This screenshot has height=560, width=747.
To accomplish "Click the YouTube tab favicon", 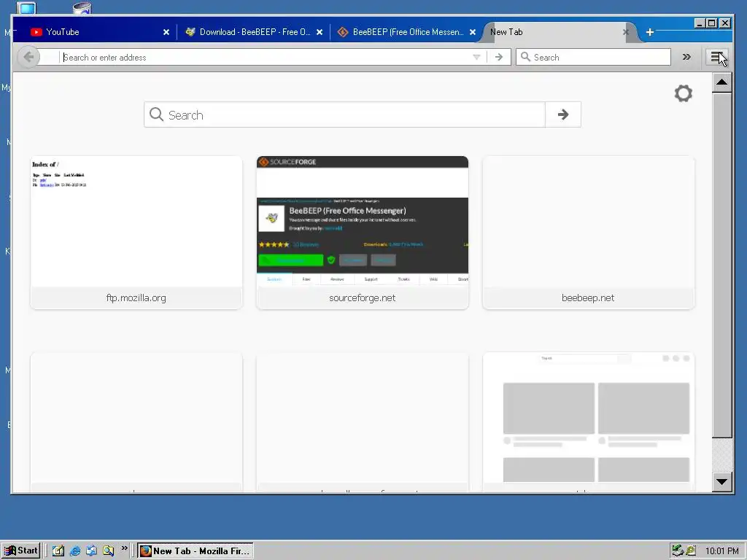I will (x=36, y=32).
